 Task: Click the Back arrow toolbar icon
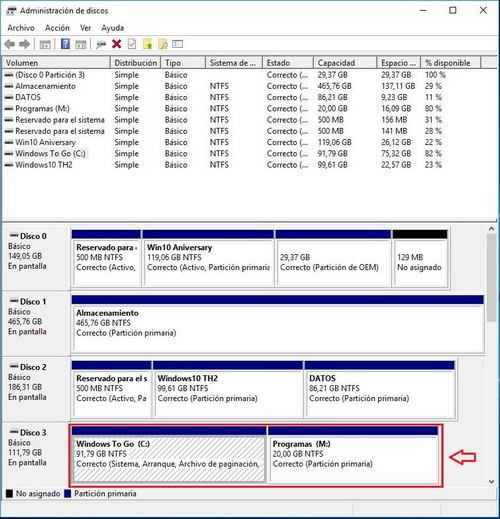tap(10, 44)
